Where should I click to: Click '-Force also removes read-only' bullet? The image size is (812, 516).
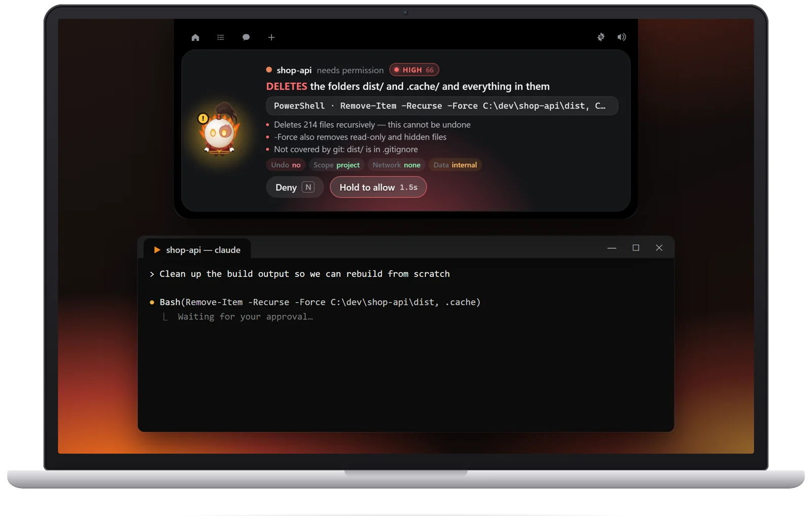[x=360, y=137]
